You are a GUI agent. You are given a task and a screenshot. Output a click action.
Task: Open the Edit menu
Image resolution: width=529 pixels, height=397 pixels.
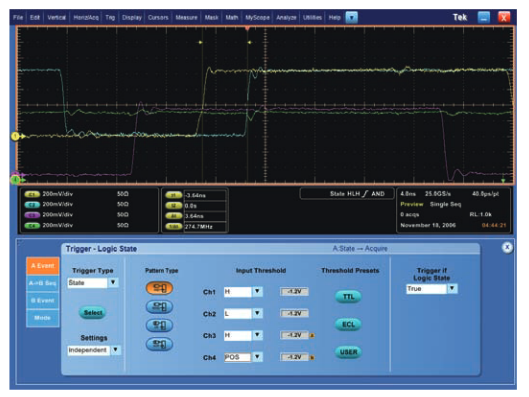[35, 18]
